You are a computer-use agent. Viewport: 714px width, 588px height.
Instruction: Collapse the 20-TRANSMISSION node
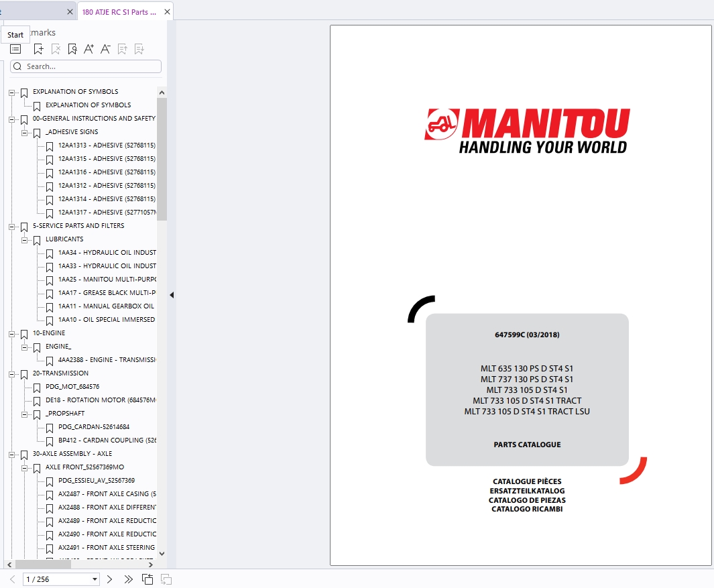11,374
